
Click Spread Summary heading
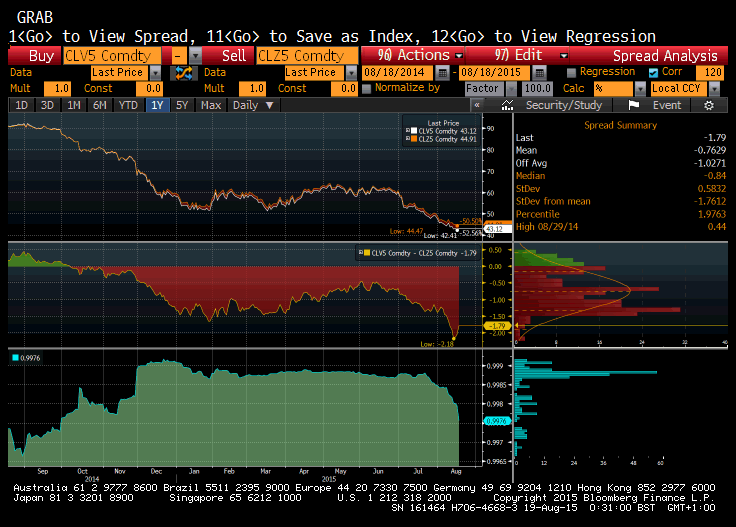point(620,125)
